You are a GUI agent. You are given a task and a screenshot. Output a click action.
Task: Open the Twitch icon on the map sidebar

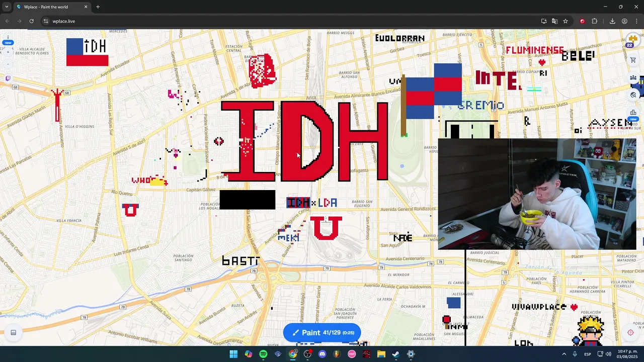tap(8, 78)
